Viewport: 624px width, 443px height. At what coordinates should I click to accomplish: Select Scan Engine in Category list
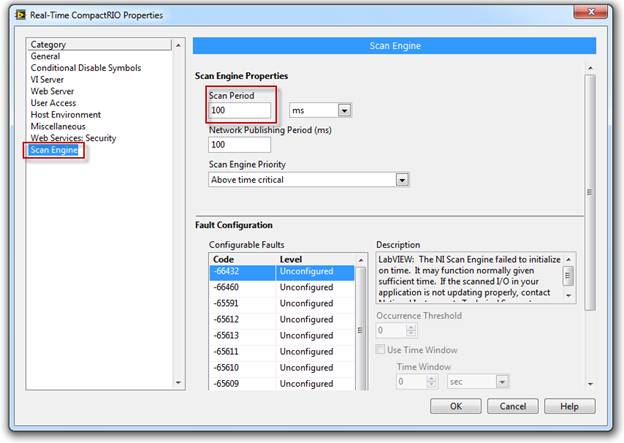tap(55, 150)
